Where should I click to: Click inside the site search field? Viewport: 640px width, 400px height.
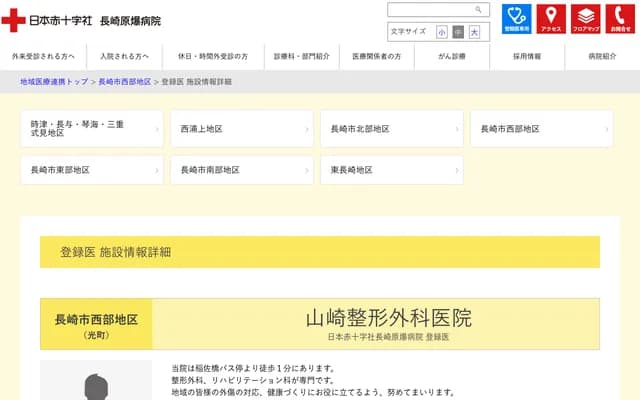pos(428,10)
